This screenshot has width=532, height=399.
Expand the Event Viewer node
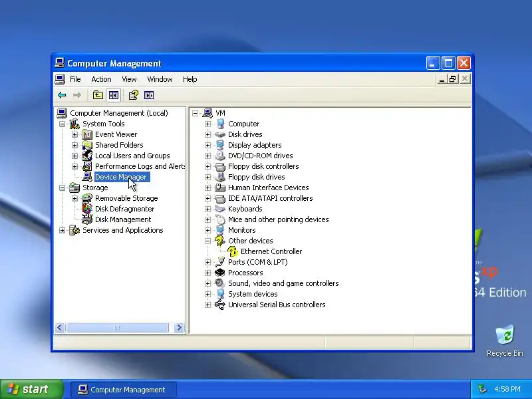pos(74,135)
